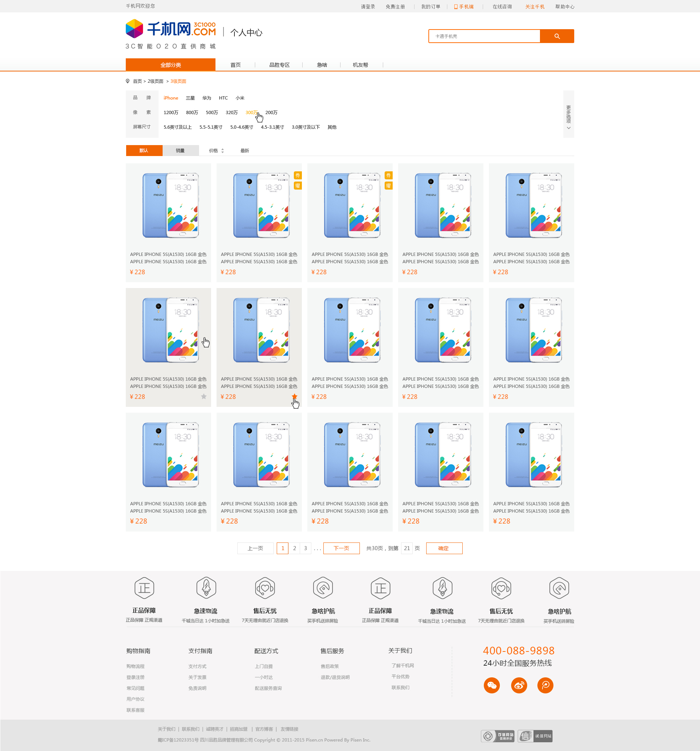This screenshot has width=700, height=751.
Task: Open the Weibo social icon
Action: tap(519, 685)
